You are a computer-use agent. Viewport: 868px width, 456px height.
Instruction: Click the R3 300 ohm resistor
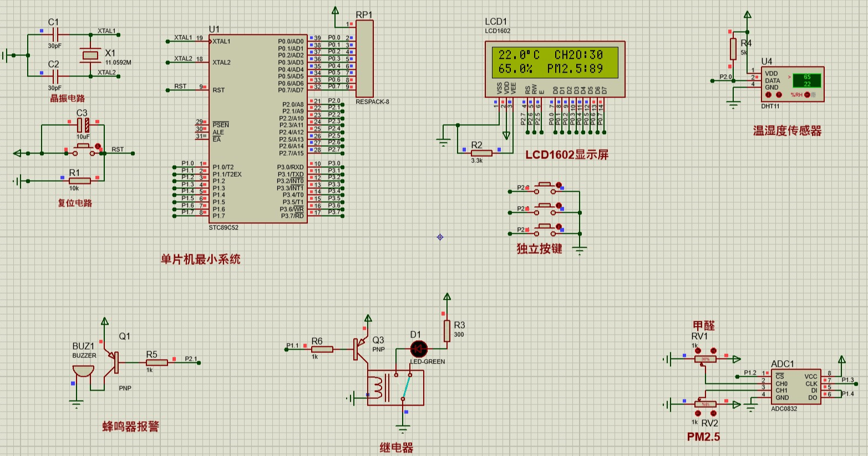pos(446,331)
